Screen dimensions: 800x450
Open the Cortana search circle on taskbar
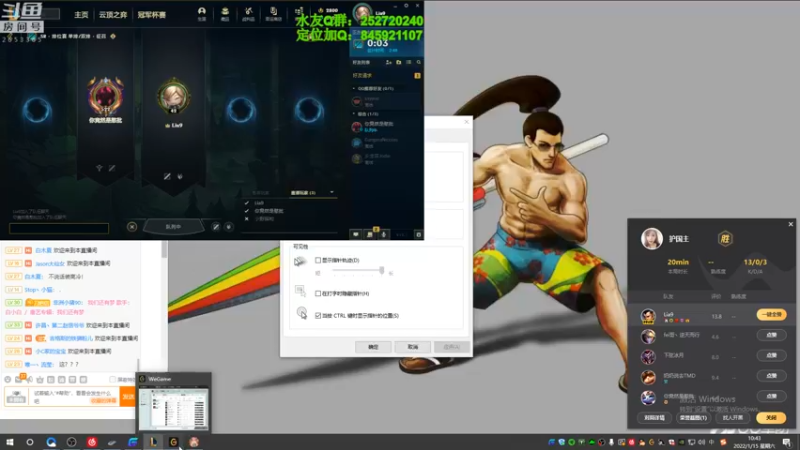30,442
